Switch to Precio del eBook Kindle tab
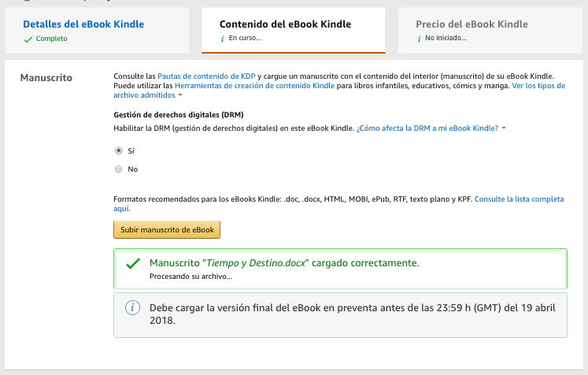The width and height of the screenshot is (588, 375). (472, 24)
